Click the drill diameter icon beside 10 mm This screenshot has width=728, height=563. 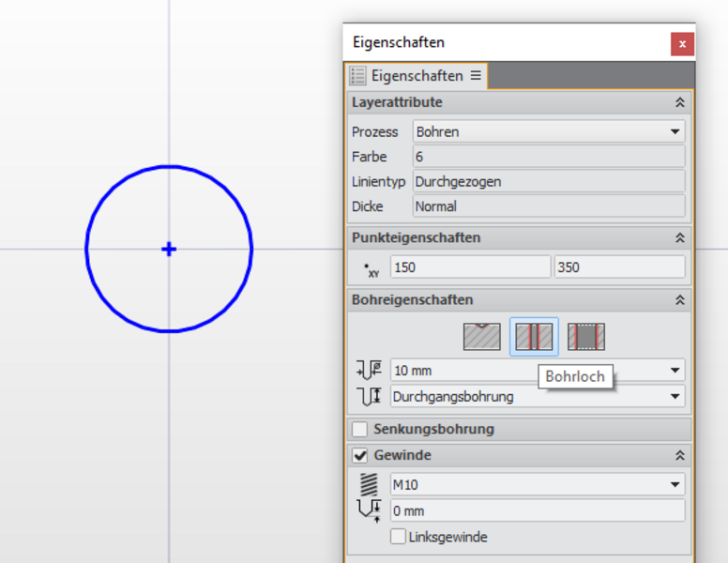click(369, 371)
